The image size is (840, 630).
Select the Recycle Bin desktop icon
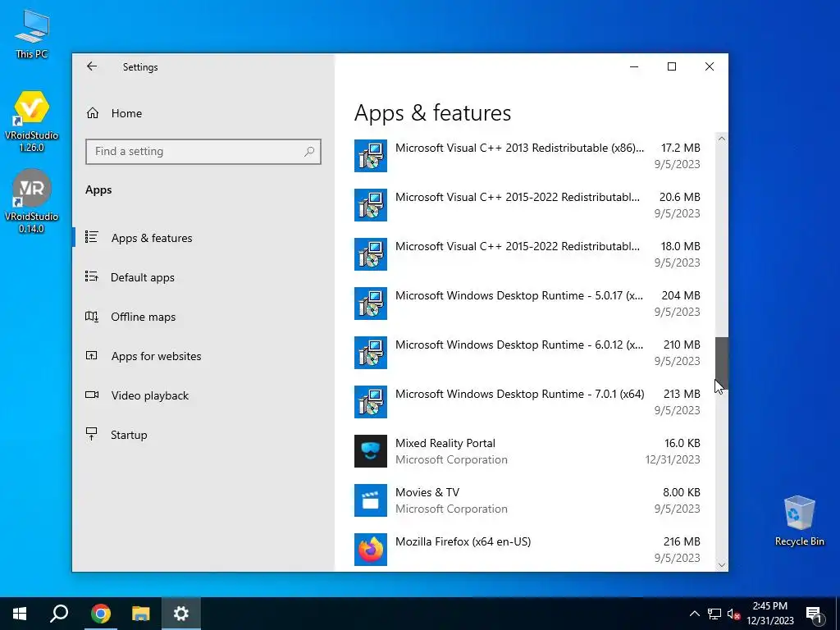click(x=799, y=521)
